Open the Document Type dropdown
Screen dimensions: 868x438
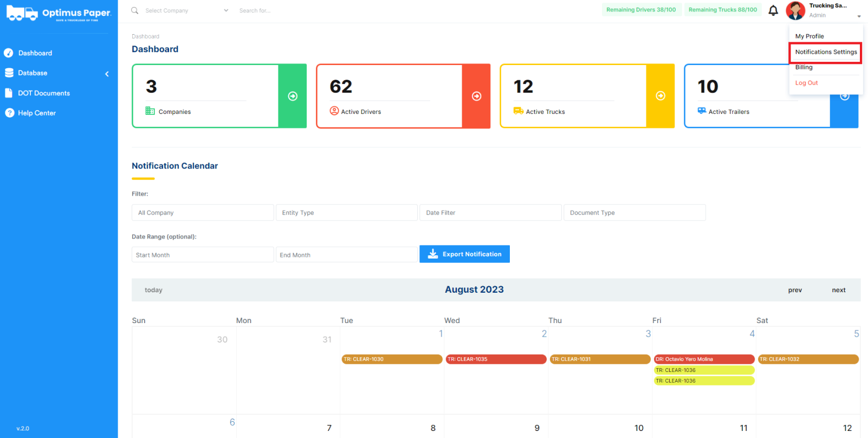635,212
